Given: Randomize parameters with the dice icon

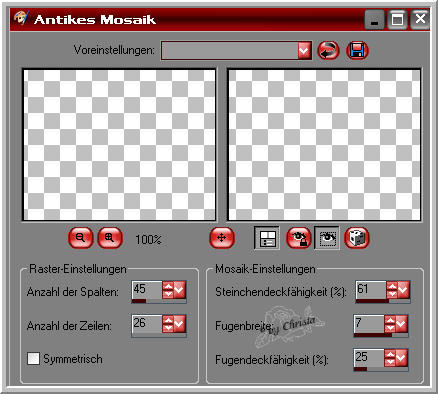Looking at the screenshot, I should point(357,238).
